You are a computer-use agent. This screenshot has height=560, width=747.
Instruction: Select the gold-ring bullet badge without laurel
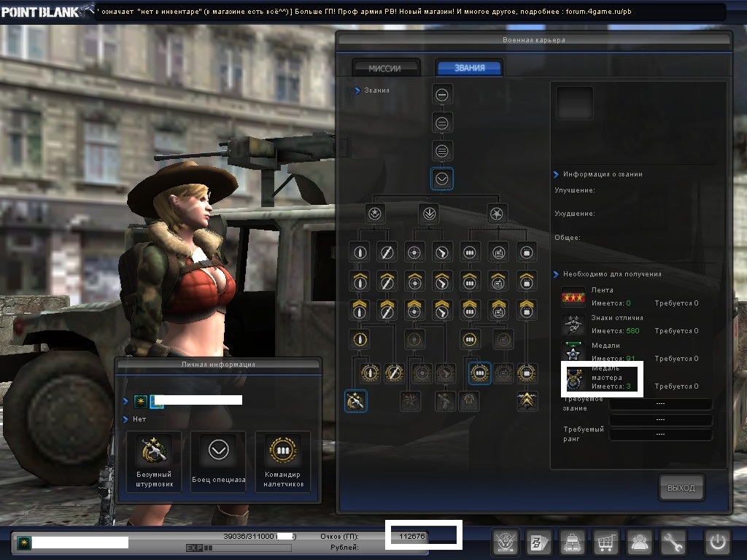(360, 340)
